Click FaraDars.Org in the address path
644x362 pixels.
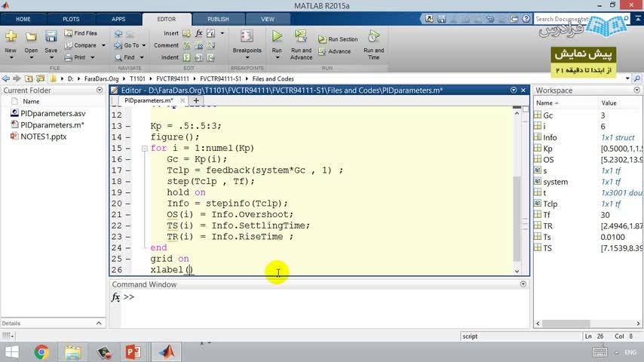(x=102, y=79)
